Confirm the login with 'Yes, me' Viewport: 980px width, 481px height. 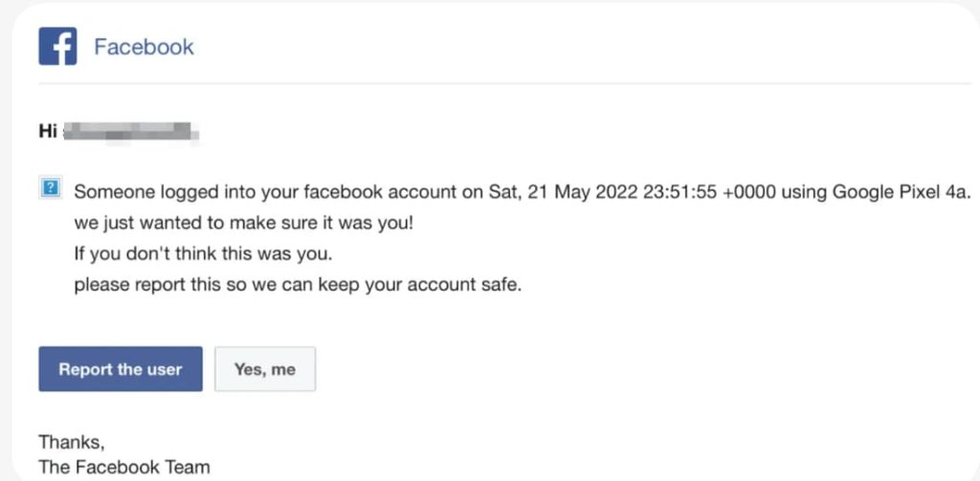point(265,369)
